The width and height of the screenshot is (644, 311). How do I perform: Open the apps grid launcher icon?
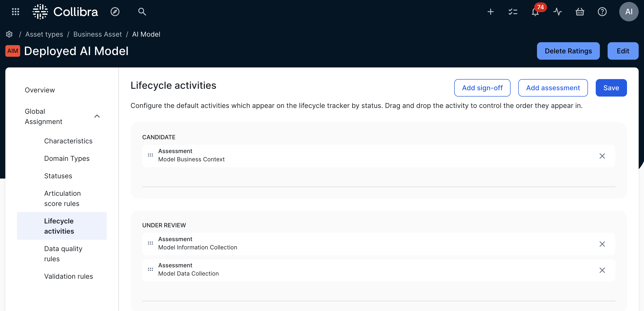[x=16, y=11]
